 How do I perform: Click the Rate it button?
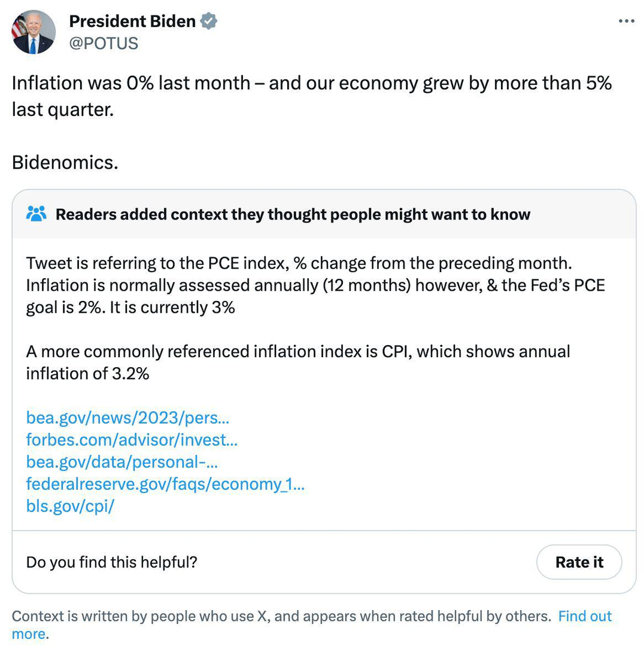tap(579, 562)
